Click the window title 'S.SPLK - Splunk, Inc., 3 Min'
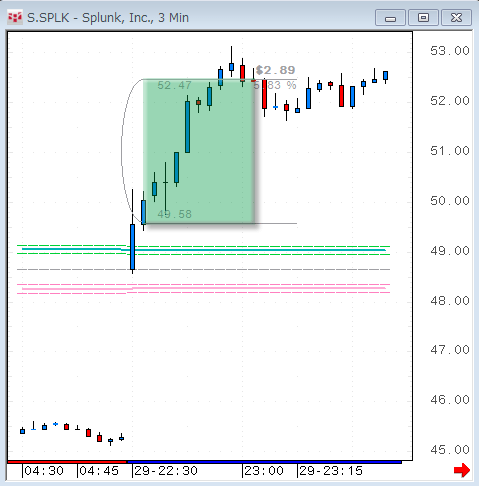Viewport: 479px width, 486px height. 108,18
